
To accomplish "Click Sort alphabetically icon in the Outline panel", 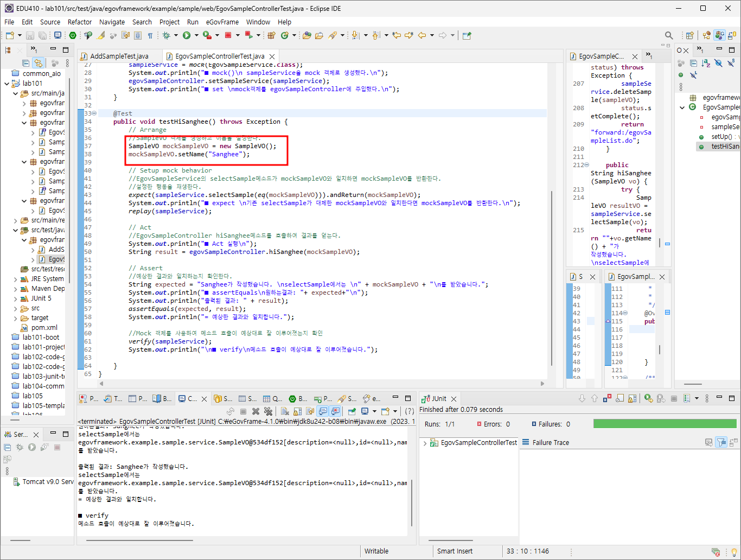I will [x=706, y=63].
